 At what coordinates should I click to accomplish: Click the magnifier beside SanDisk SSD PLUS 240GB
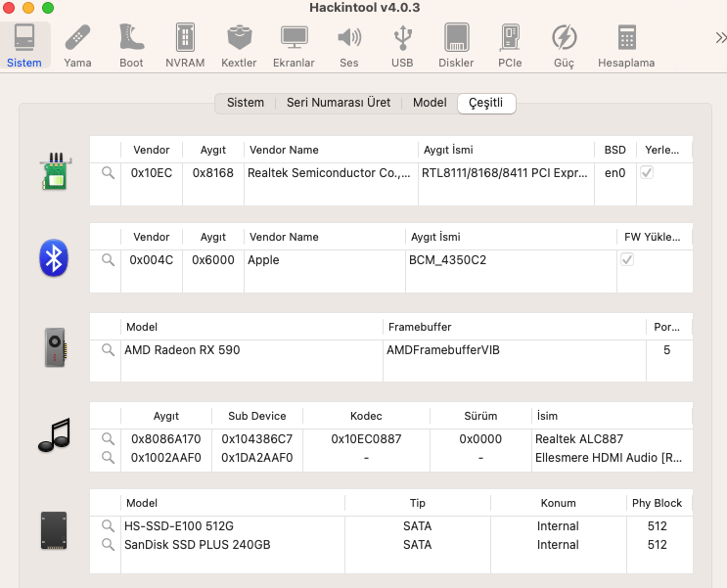click(108, 545)
